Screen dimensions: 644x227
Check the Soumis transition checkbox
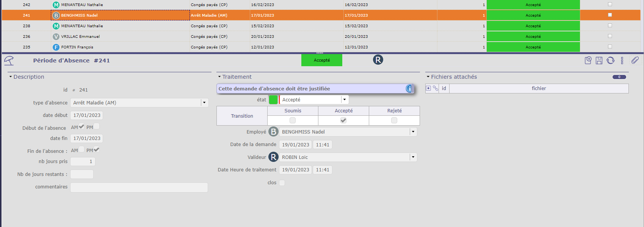point(293,120)
